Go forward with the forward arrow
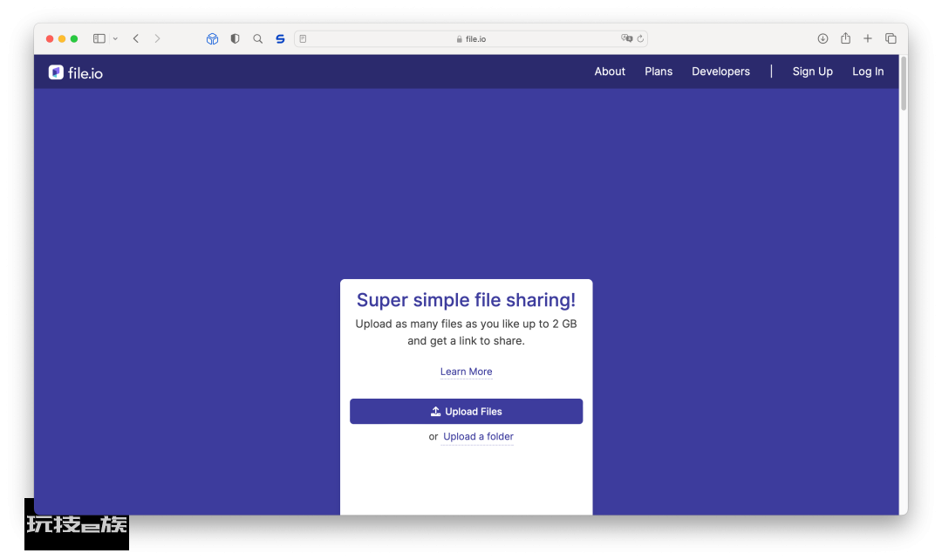This screenshot has width=942, height=560. pos(157,38)
